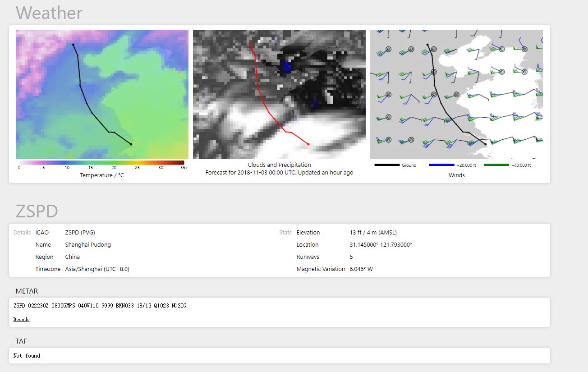Image resolution: width=588 pixels, height=372 pixels.
Task: Click the 'Details' label
Action: [x=22, y=233]
